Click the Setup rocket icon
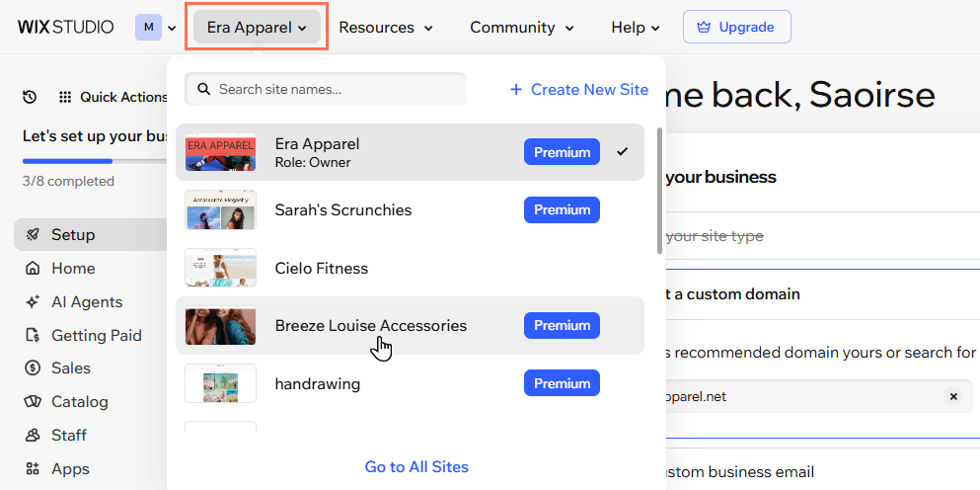The image size is (980, 490). pyautogui.click(x=32, y=235)
